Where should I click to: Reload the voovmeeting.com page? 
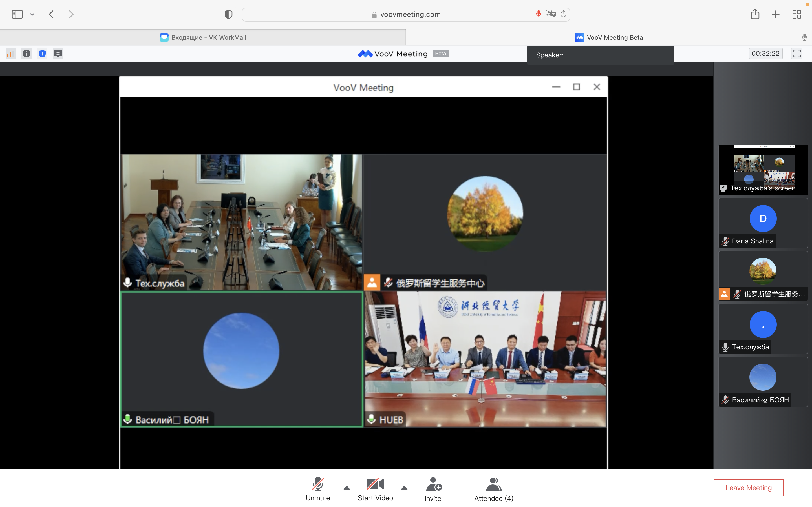pyautogui.click(x=563, y=14)
